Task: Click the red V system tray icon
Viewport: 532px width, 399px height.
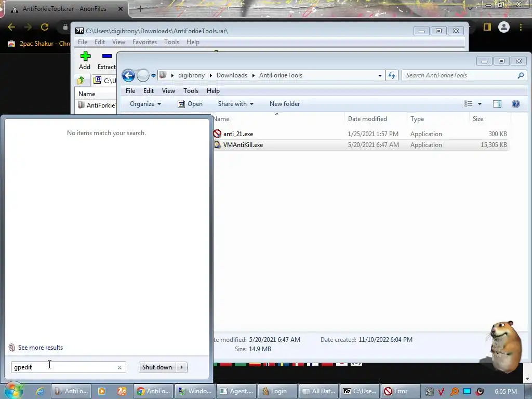Action: (441, 392)
